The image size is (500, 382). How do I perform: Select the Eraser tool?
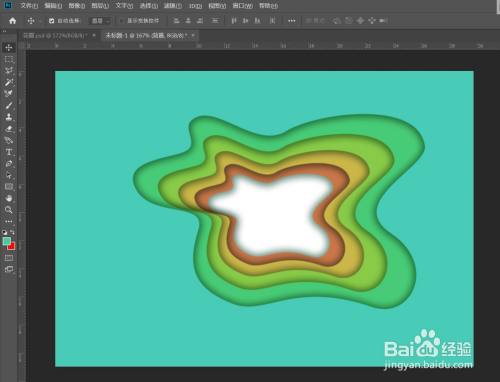(x=9, y=129)
